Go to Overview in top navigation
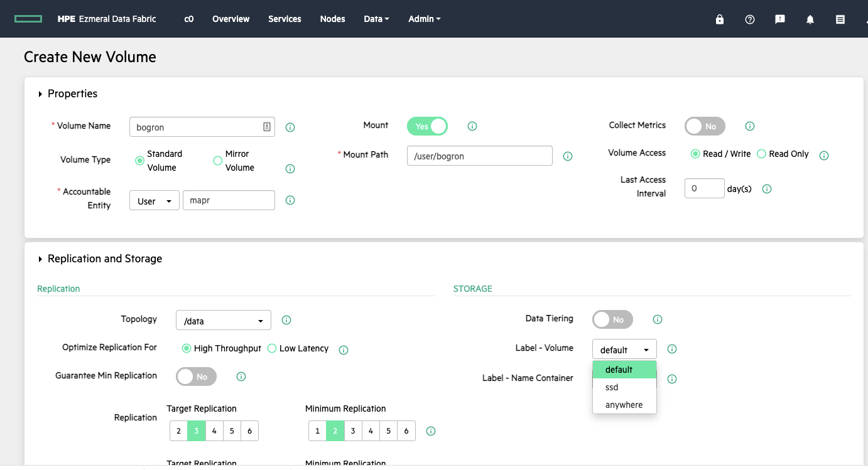868x470 pixels. pyautogui.click(x=231, y=19)
